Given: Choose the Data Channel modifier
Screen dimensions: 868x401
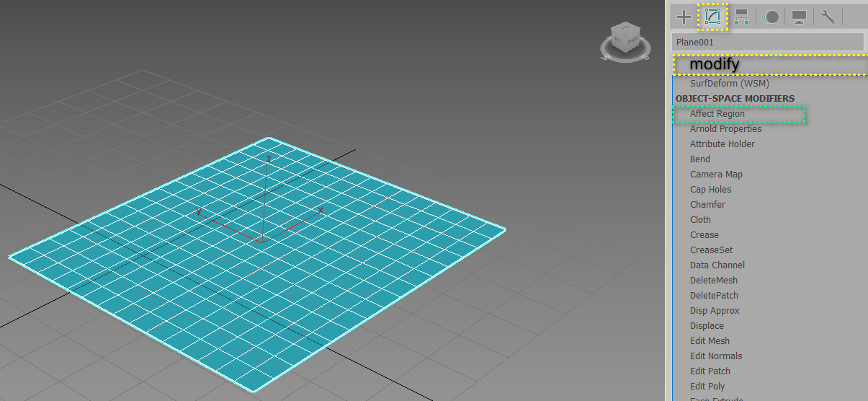Looking at the screenshot, I should pyautogui.click(x=717, y=265).
